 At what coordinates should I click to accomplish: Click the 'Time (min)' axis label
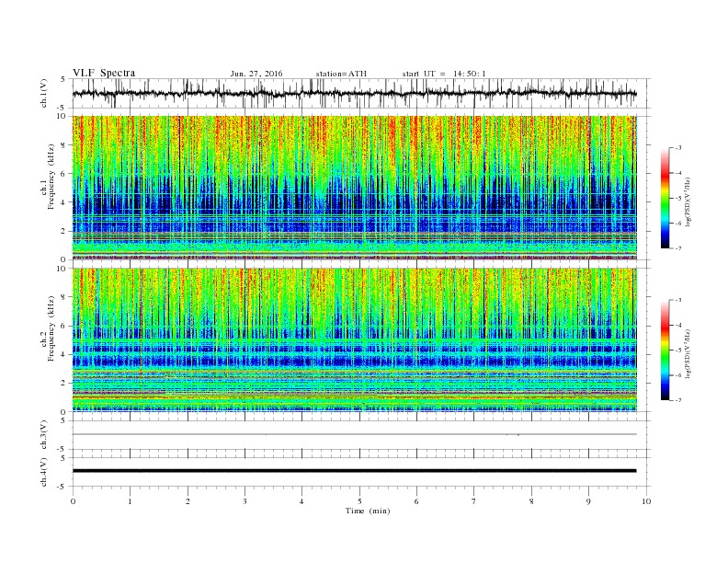[x=368, y=511]
